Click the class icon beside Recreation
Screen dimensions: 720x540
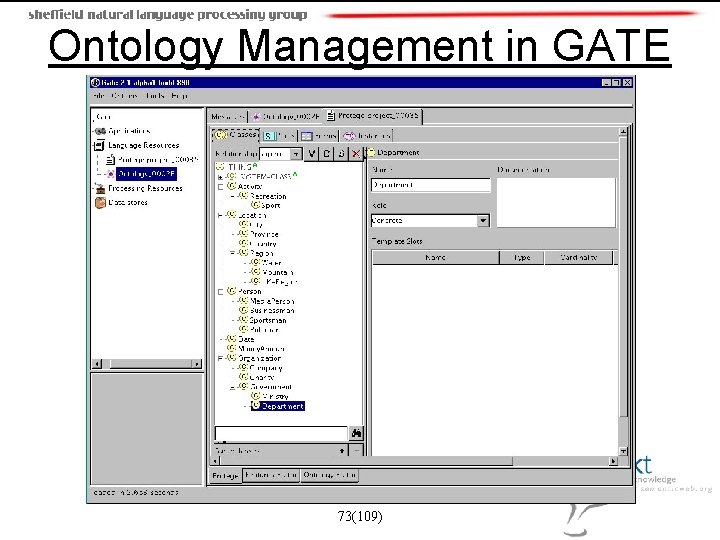coord(244,196)
